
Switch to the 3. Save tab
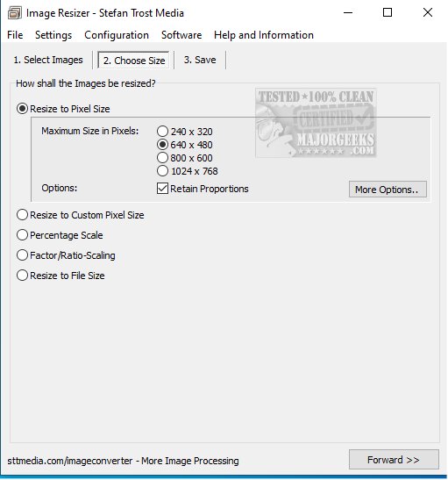200,60
